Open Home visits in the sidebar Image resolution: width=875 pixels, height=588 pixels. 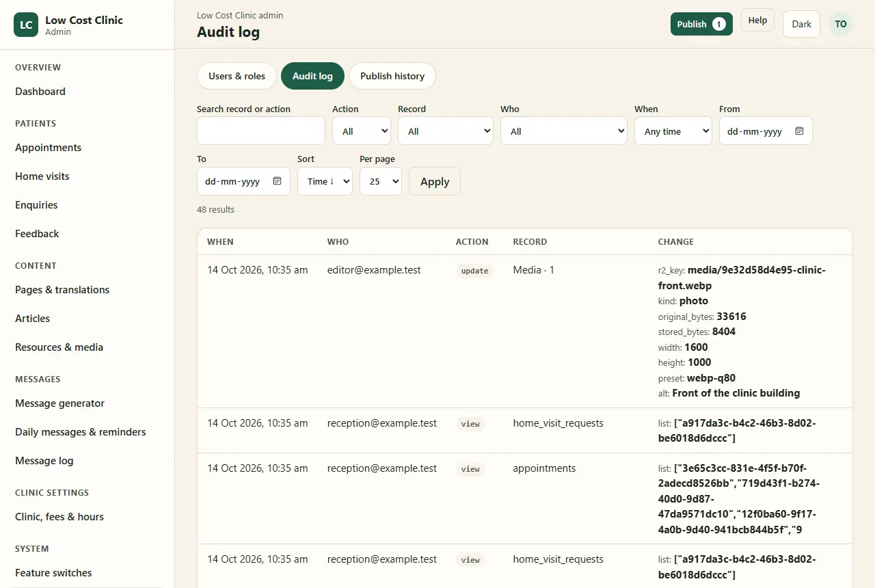coord(87,176)
